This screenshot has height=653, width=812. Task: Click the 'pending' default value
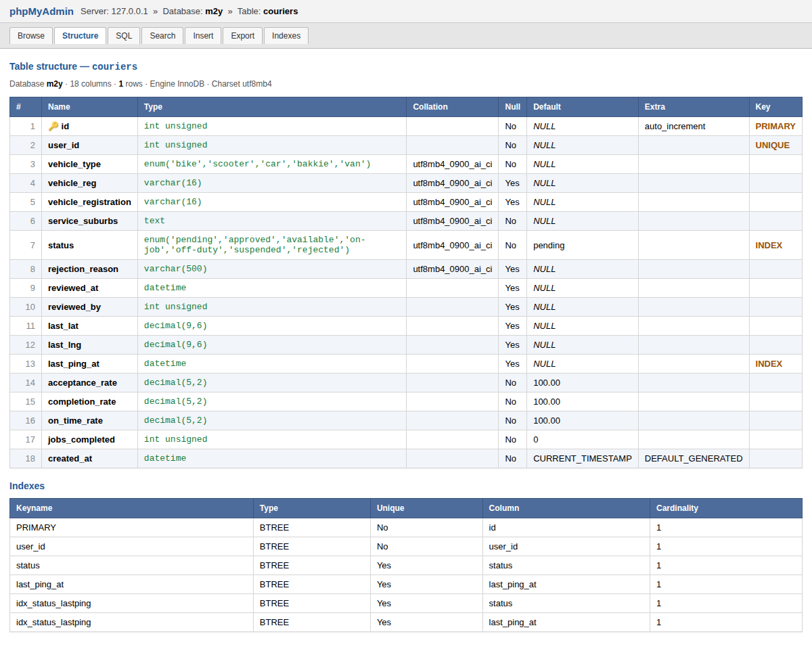tap(549, 246)
